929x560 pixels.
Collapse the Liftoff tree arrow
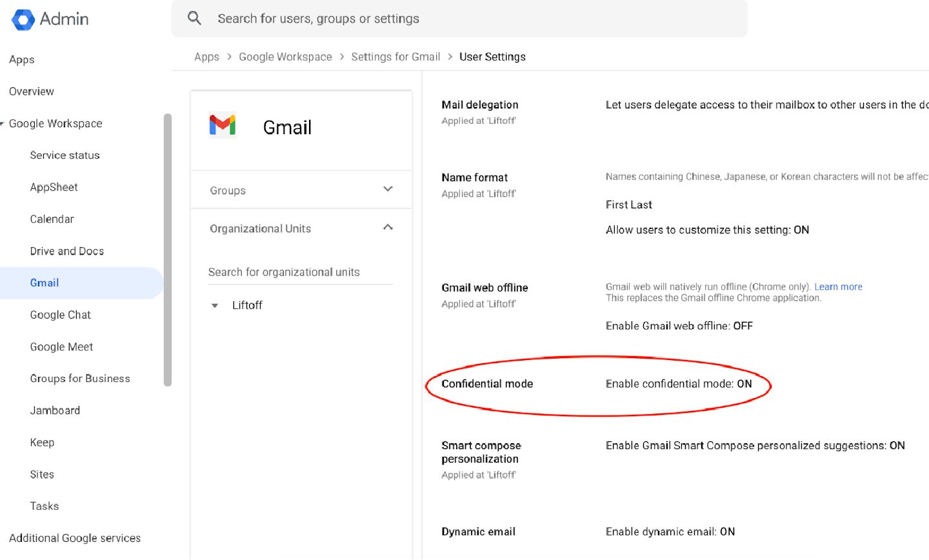[215, 306]
